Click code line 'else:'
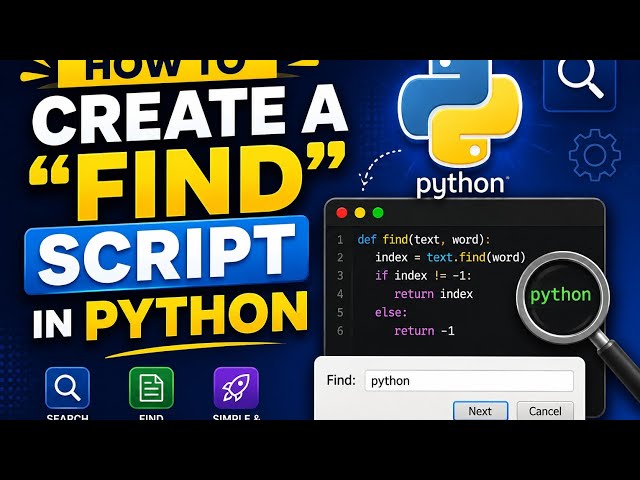Viewport: 640px width, 480px height. pos(391,313)
